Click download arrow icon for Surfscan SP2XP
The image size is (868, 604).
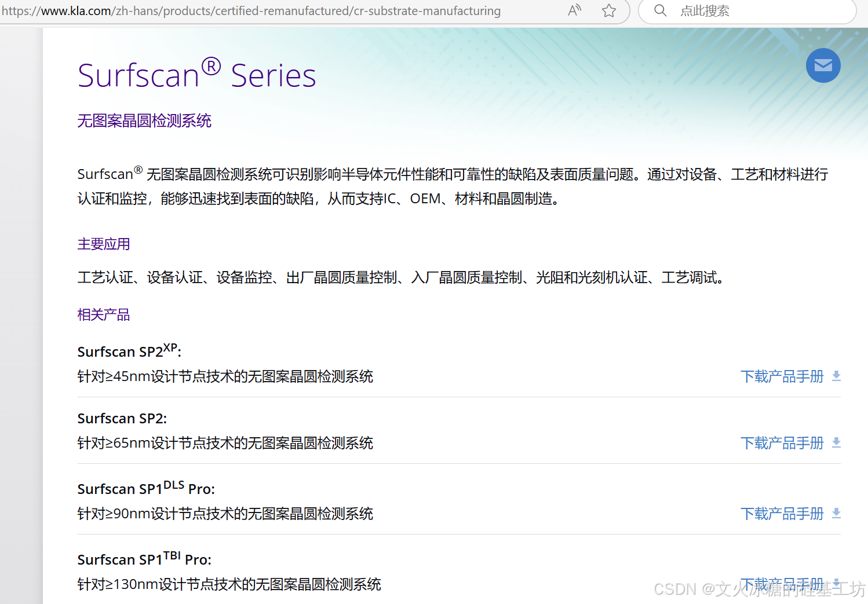tap(836, 376)
